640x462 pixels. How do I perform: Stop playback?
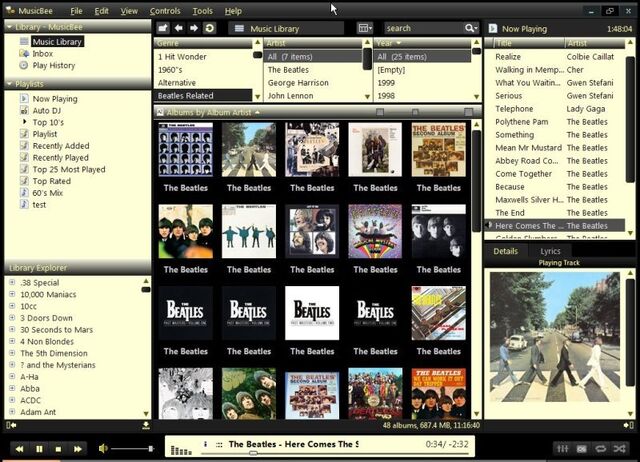pos(58,449)
